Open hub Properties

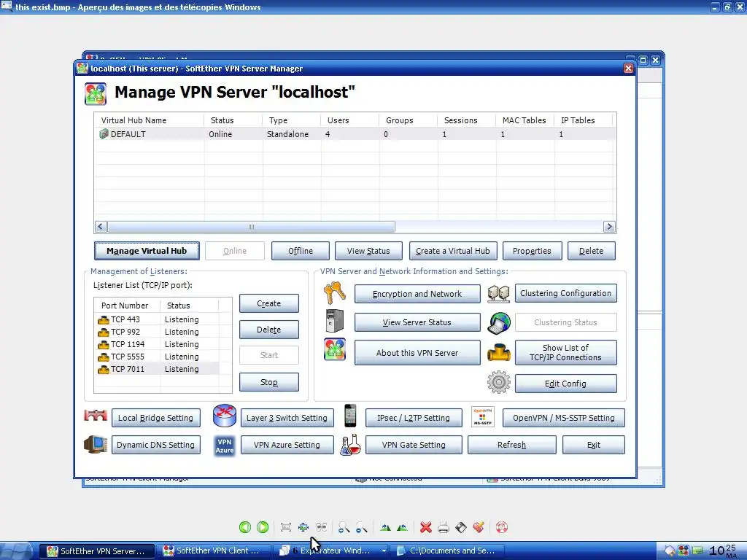(532, 251)
